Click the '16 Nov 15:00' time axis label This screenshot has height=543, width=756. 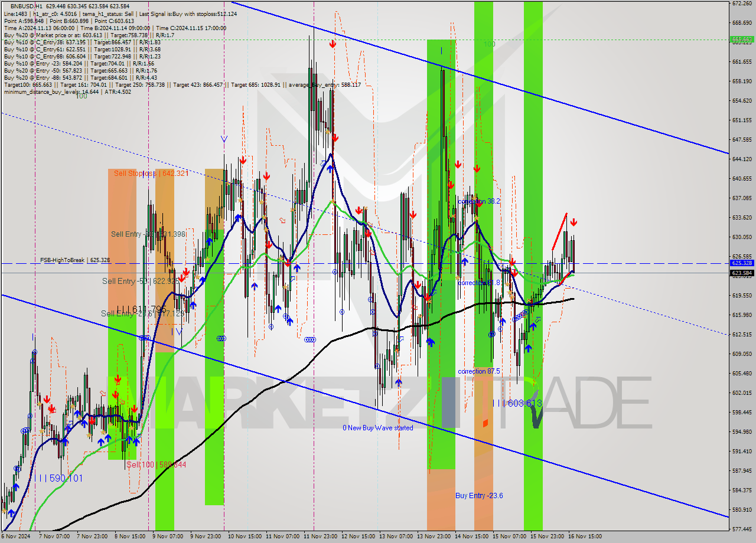click(x=585, y=537)
